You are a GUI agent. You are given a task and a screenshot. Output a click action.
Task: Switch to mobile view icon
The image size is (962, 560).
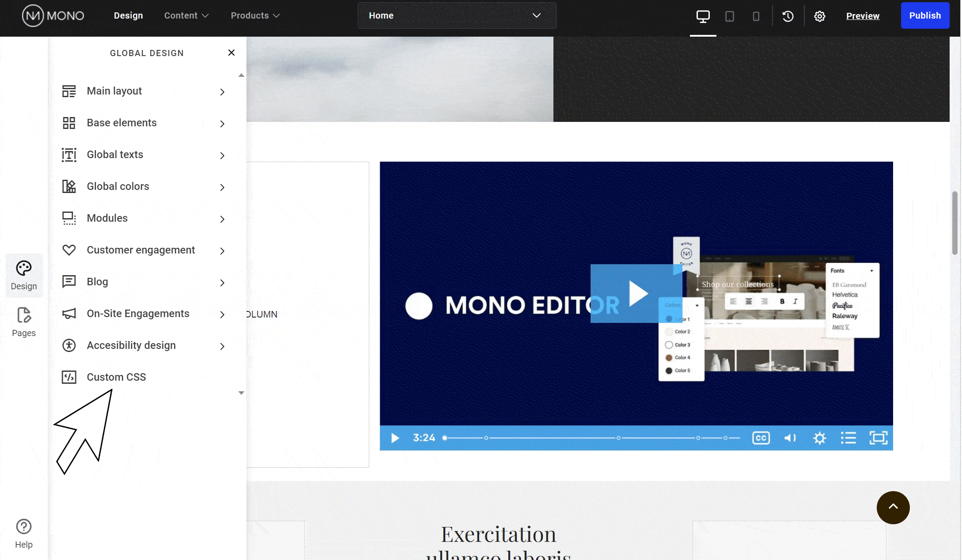[x=756, y=16]
